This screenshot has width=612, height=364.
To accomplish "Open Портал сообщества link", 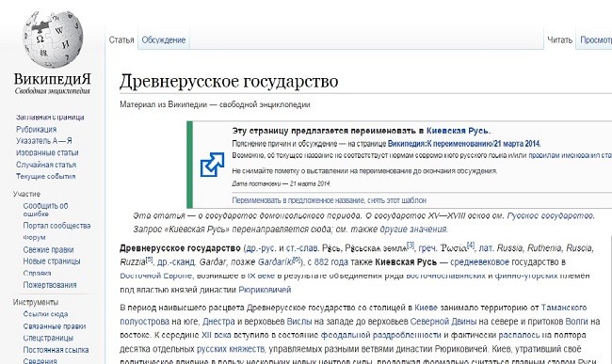I will [56, 226].
